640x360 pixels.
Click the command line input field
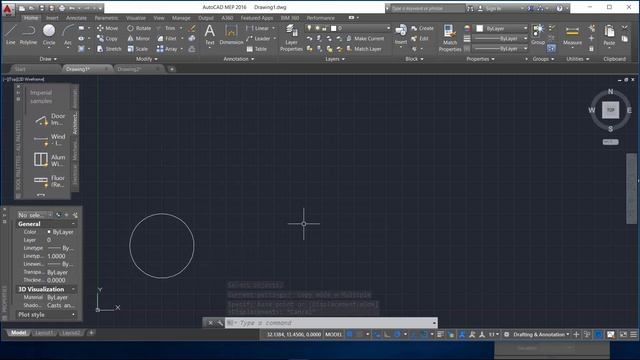[x=331, y=323]
